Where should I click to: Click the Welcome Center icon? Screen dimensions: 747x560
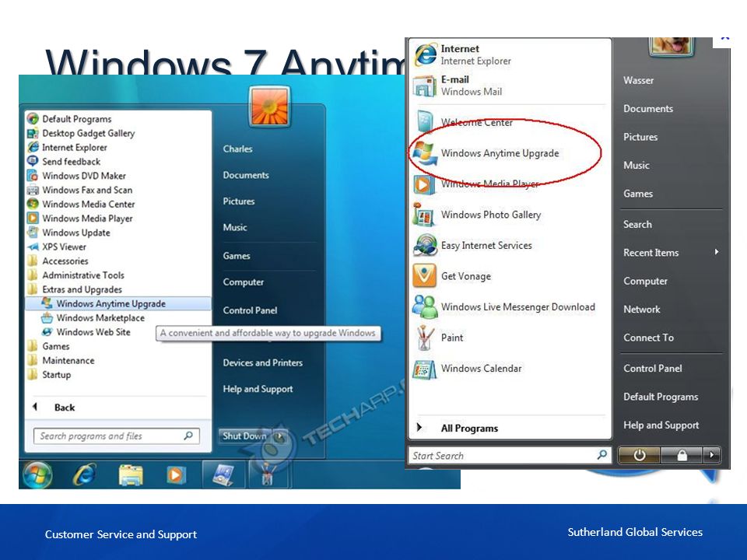point(425,121)
